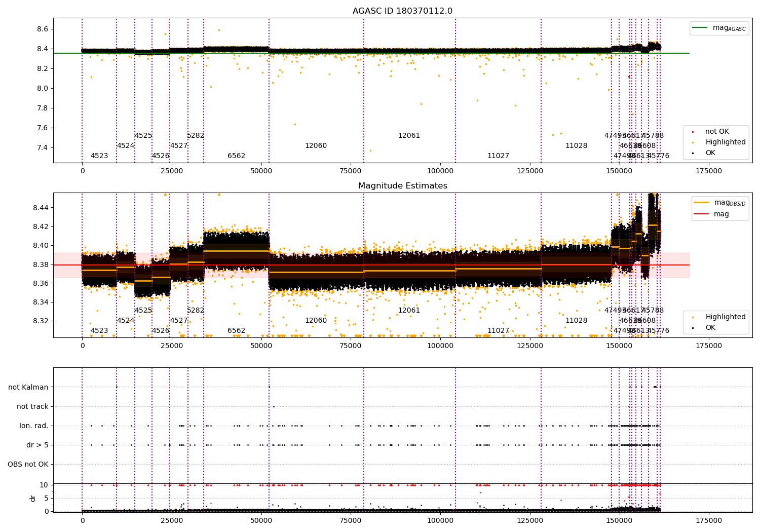Click the red line swatch beside the "mag" legend entry
This screenshot has height=532, width=760.
pyautogui.click(x=702, y=214)
